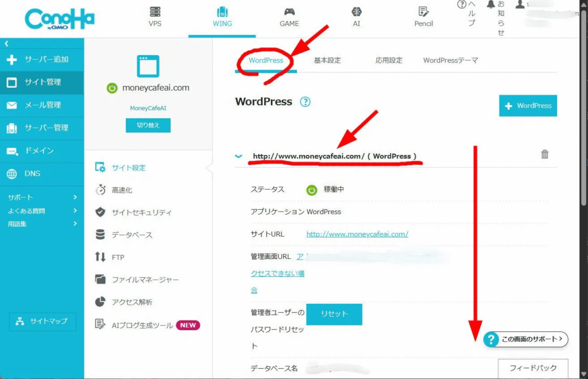Image resolution: width=588 pixels, height=379 pixels.
Task: Click the + WordPress add button
Action: pyautogui.click(x=528, y=106)
